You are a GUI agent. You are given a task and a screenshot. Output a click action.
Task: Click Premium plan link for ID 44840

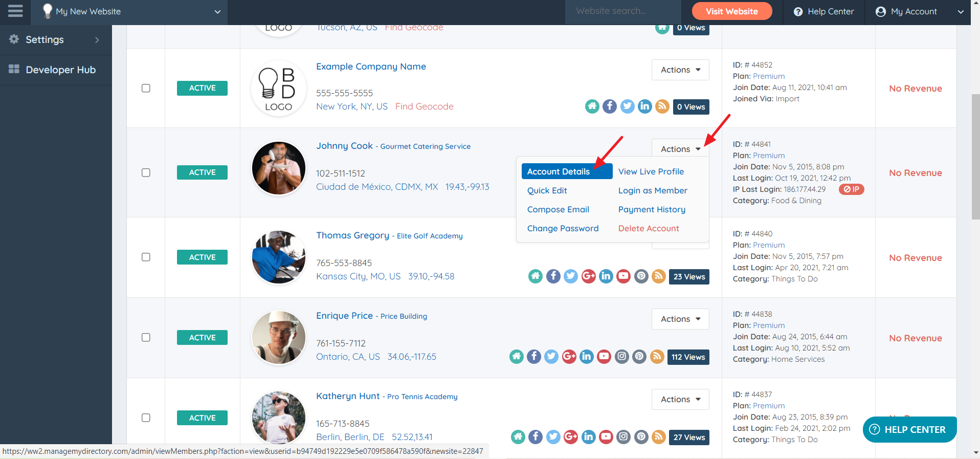pos(769,245)
